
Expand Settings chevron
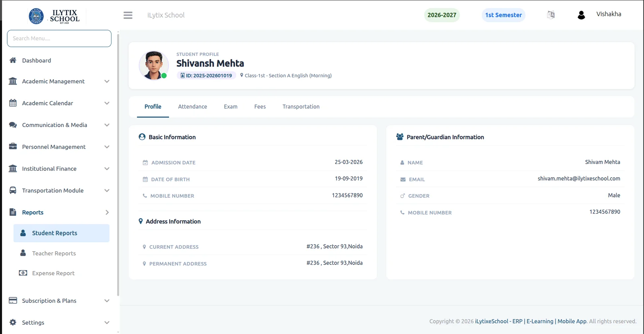click(x=107, y=322)
